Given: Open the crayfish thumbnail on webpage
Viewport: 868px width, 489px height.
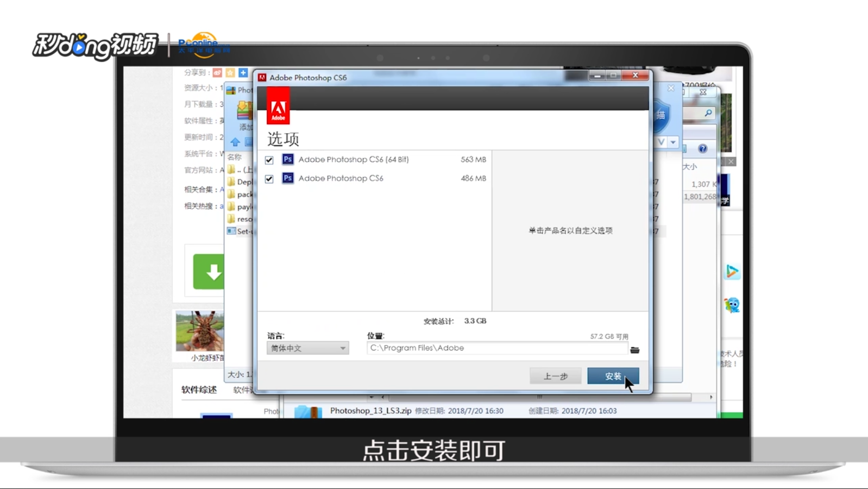Looking at the screenshot, I should [x=200, y=331].
